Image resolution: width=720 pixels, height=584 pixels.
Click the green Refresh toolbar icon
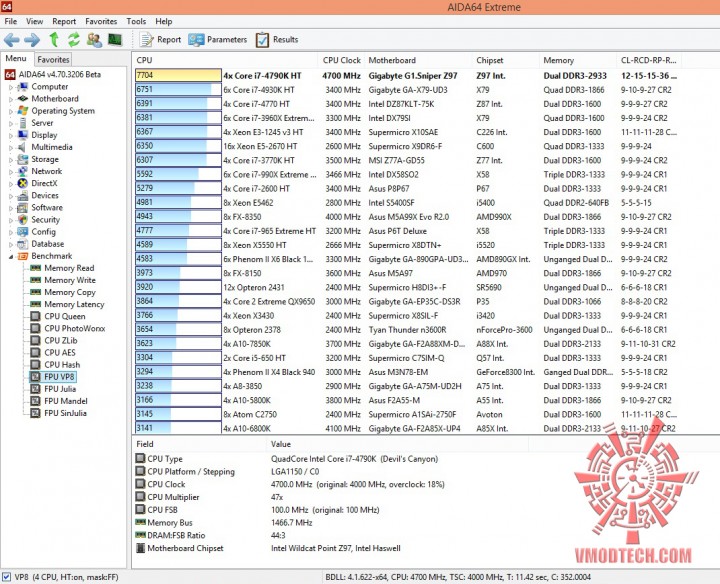[73, 40]
